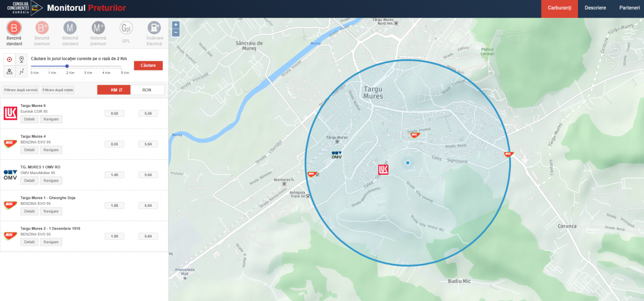Choose the Motorină standard fuel icon
This screenshot has height=301, width=644.
(x=70, y=28)
